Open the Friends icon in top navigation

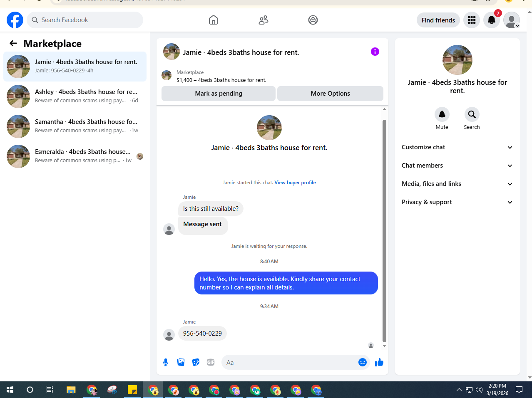[264, 20]
